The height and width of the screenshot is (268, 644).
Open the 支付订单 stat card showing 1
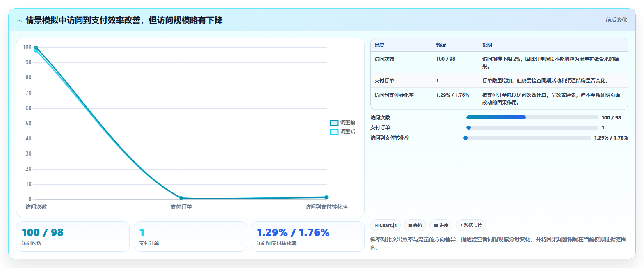(x=190, y=236)
